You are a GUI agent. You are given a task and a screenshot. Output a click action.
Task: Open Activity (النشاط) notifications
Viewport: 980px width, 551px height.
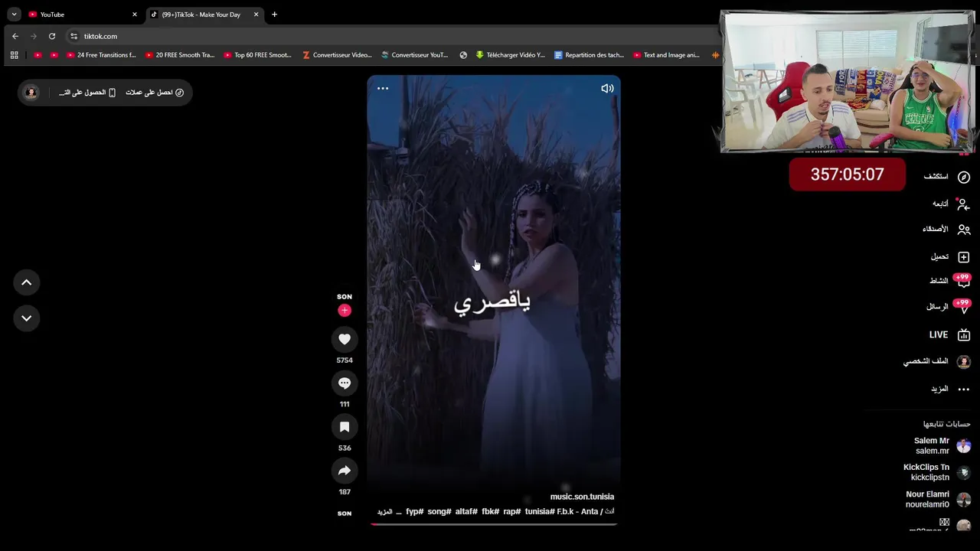pyautogui.click(x=949, y=281)
